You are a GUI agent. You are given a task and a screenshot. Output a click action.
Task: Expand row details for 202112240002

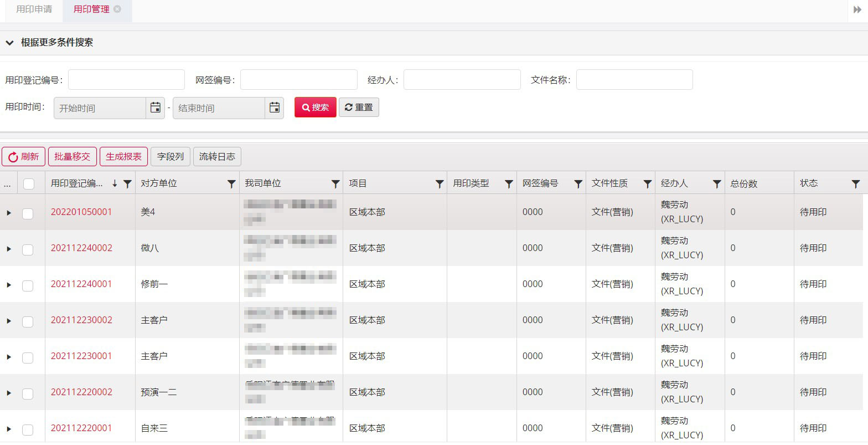[9, 249]
